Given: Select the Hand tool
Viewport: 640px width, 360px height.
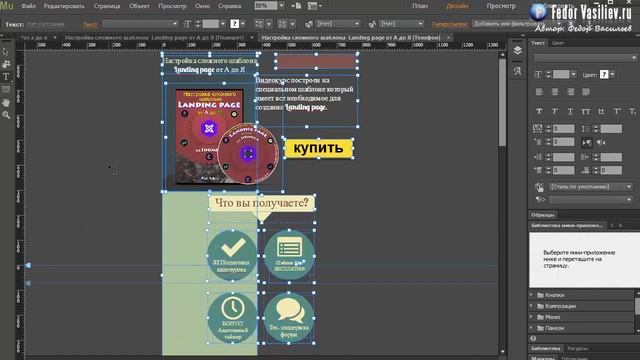Looking at the screenshot, I should [x=6, y=102].
